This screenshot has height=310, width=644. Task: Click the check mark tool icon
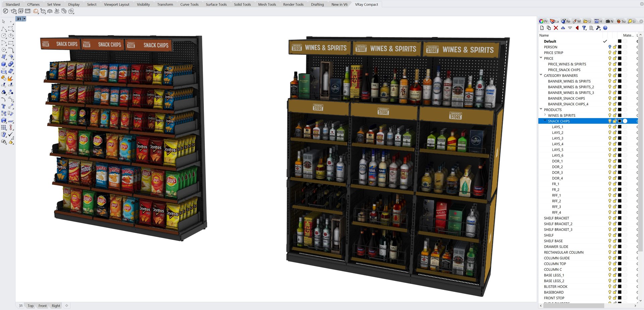click(11, 135)
